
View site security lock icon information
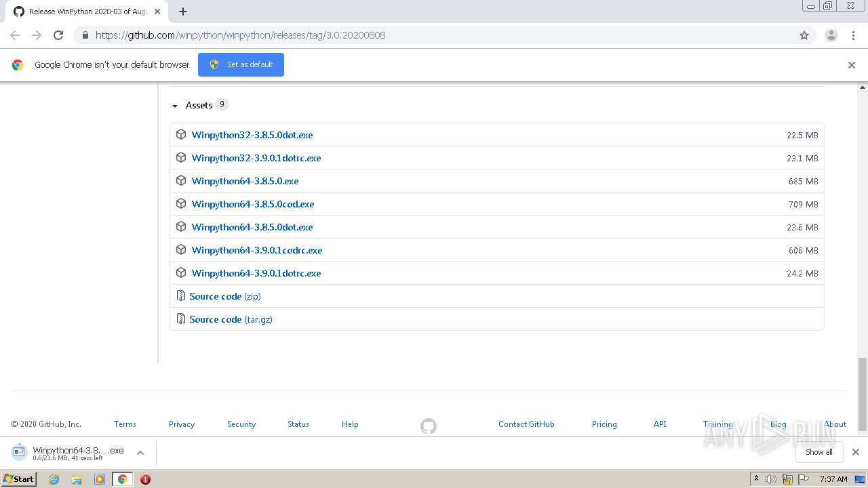(x=85, y=35)
